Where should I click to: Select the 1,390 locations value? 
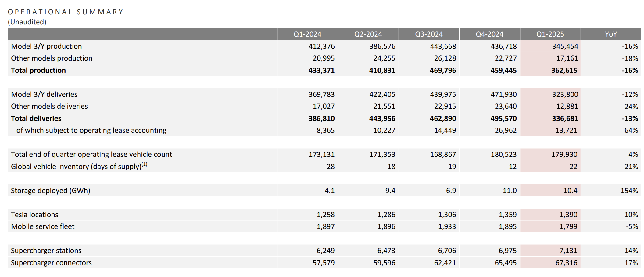click(568, 215)
